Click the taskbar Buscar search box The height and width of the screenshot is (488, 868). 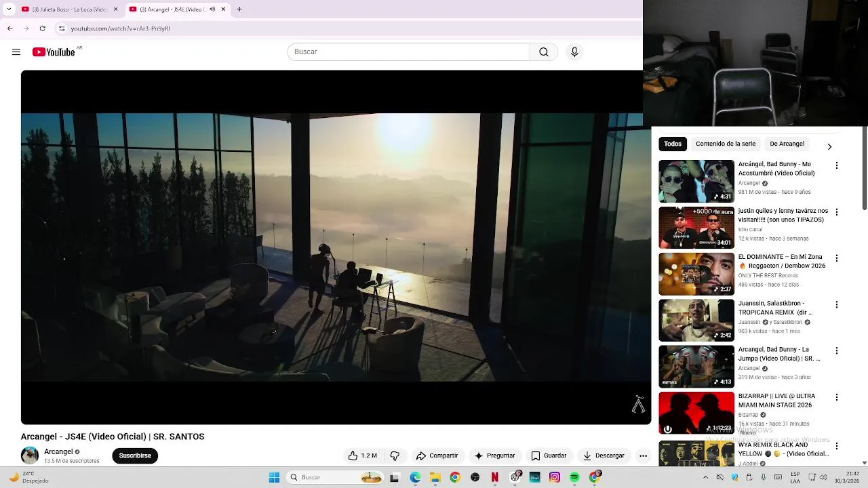(336, 477)
